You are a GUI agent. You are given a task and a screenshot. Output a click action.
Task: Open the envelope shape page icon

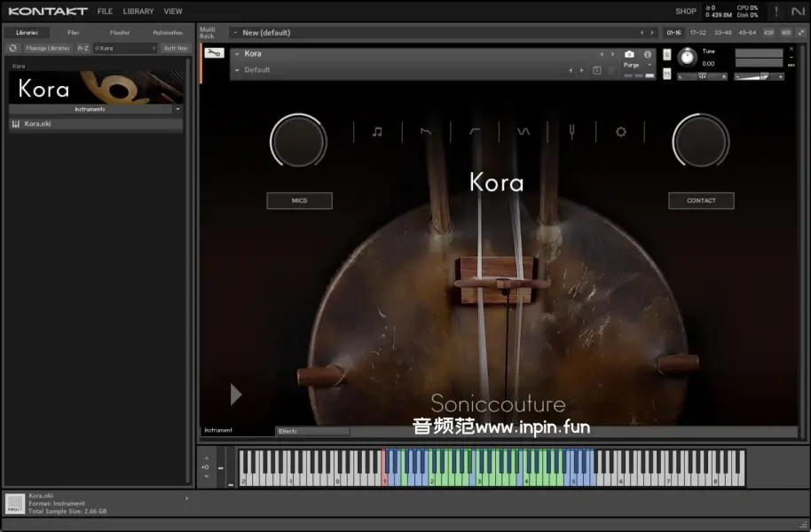426,132
